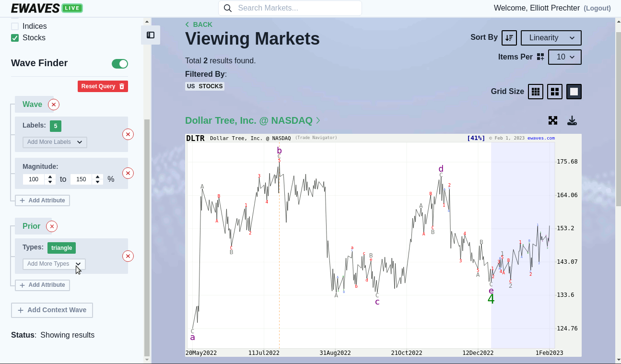
Task: Open the Add More Labels dropdown
Action: pyautogui.click(x=55, y=142)
